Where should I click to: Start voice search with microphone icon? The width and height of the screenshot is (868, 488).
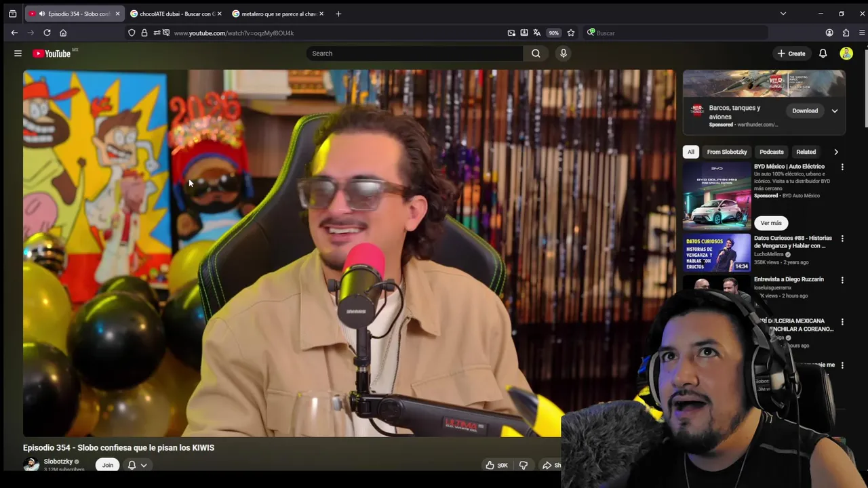pyautogui.click(x=563, y=54)
